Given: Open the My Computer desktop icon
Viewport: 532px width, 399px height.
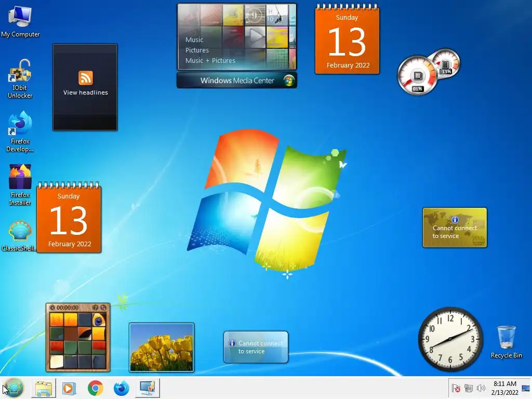Looking at the screenshot, I should (x=20, y=22).
